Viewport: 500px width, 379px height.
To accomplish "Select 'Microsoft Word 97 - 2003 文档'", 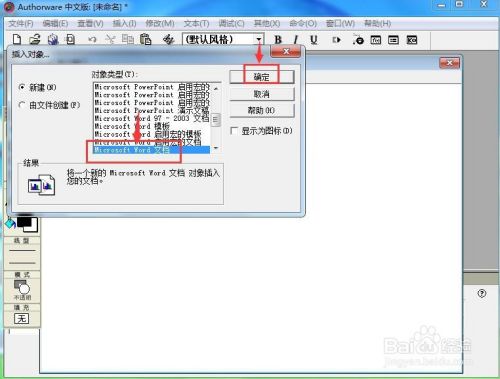I will click(x=152, y=118).
